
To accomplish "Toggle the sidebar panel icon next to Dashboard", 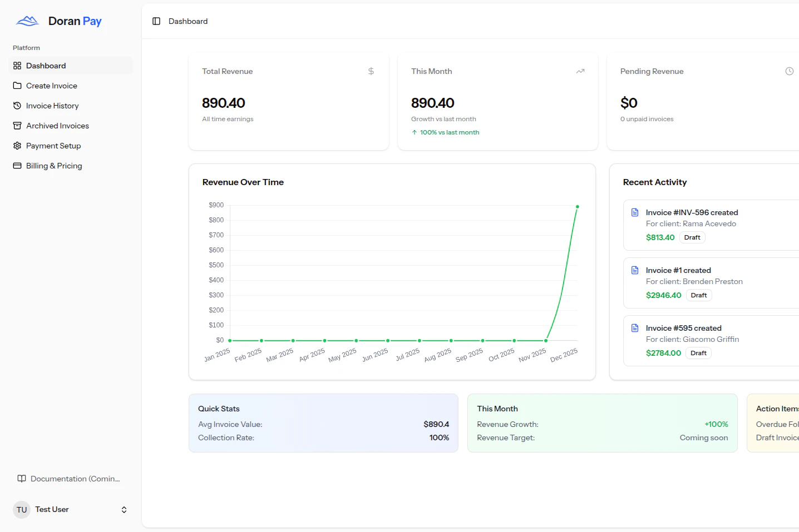I will (x=156, y=21).
